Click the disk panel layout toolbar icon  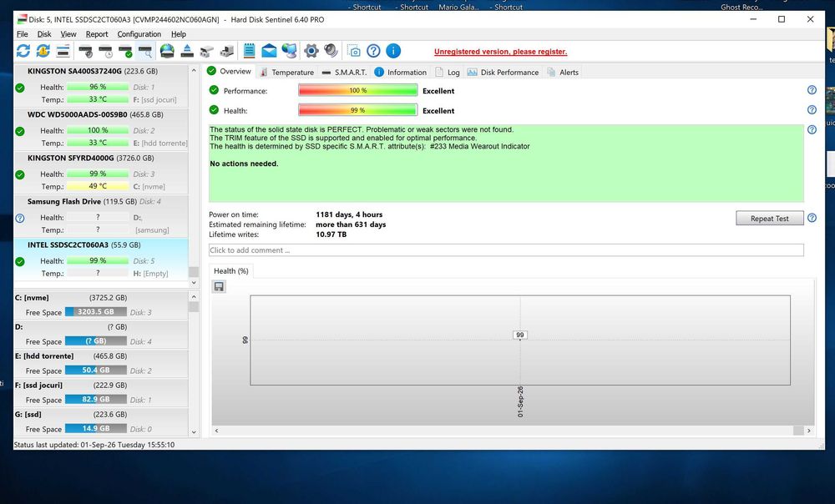[x=63, y=51]
